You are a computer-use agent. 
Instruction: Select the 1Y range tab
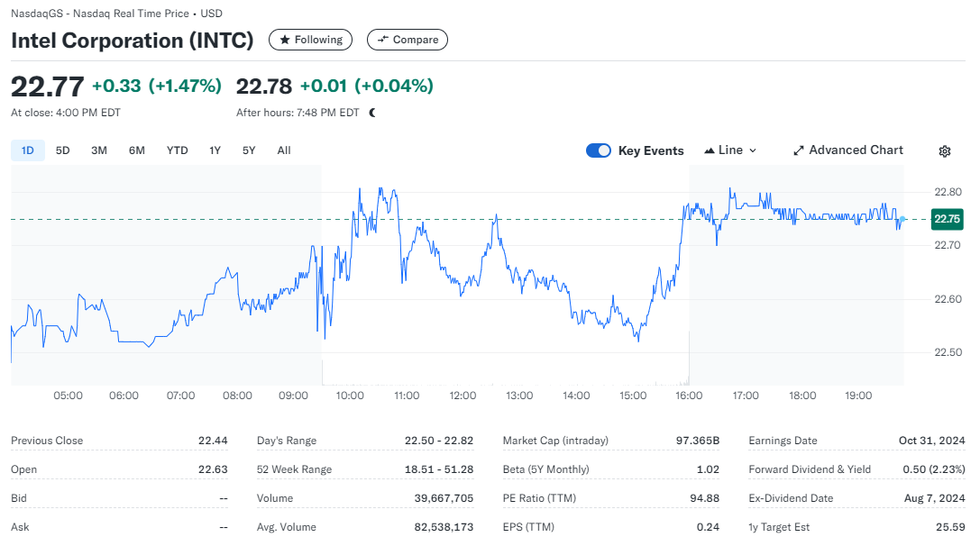215,150
